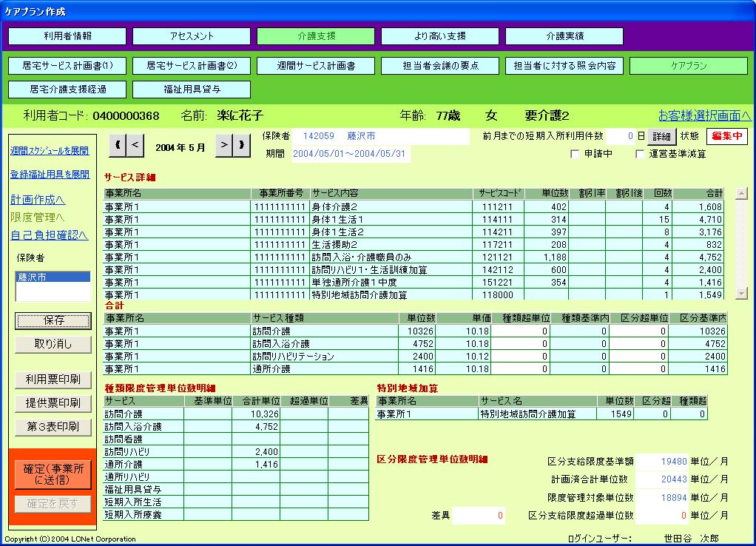This screenshot has height=546, width=756.
Task: Click the 確定を戻す button
Action: point(53,504)
